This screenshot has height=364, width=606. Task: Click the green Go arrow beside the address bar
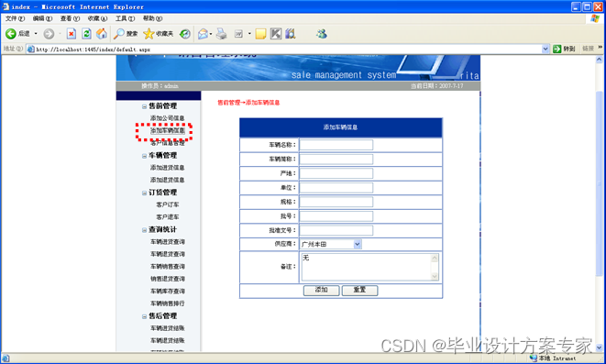pos(556,49)
